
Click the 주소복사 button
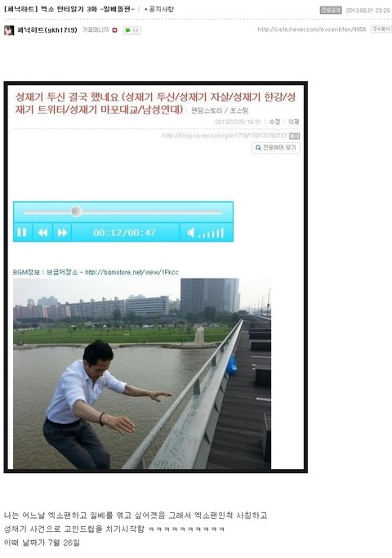pyautogui.click(x=381, y=29)
